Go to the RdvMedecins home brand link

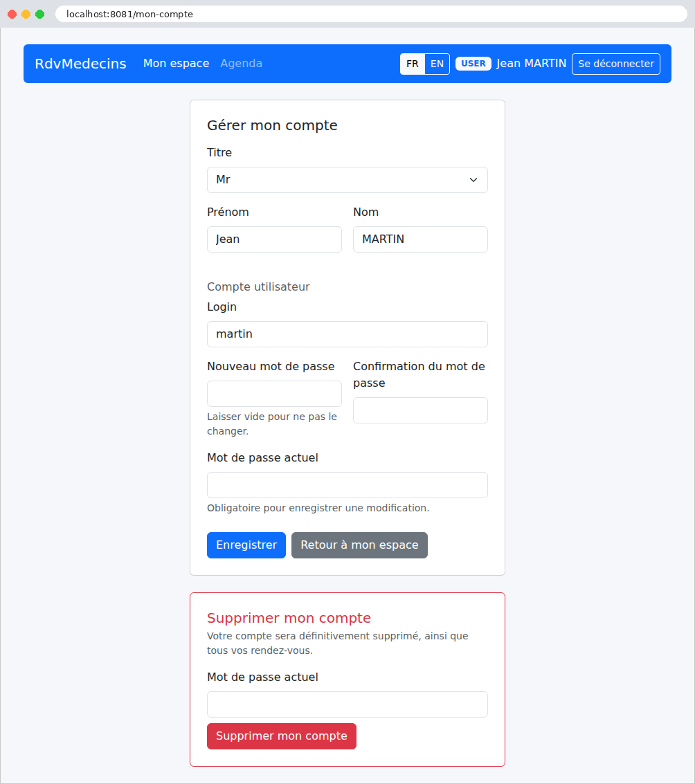(x=80, y=64)
